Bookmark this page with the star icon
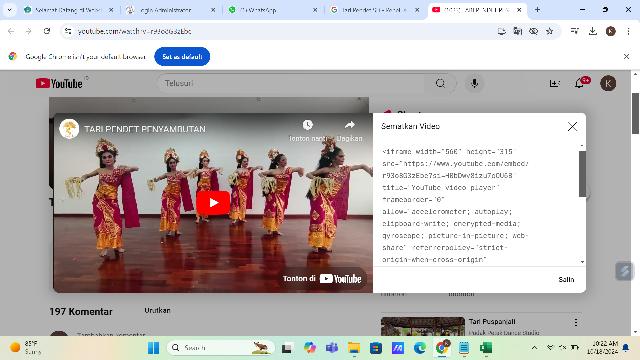This screenshot has height=360, width=640. (549, 31)
